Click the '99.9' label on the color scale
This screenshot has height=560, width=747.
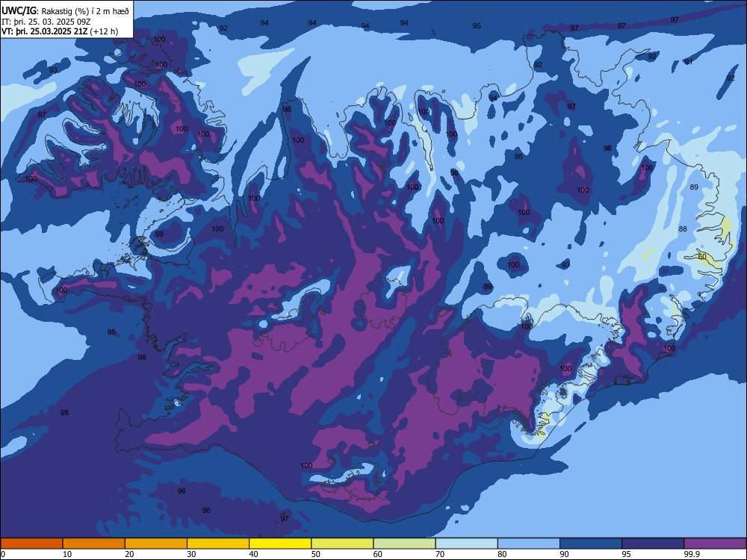point(692,554)
